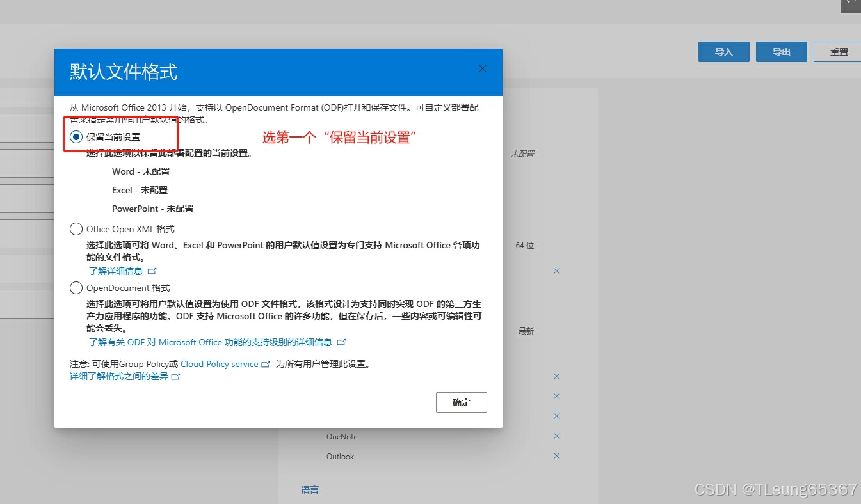Click the external-link icon after Cloud Policy service
The height and width of the screenshot is (504, 861).
[266, 365]
